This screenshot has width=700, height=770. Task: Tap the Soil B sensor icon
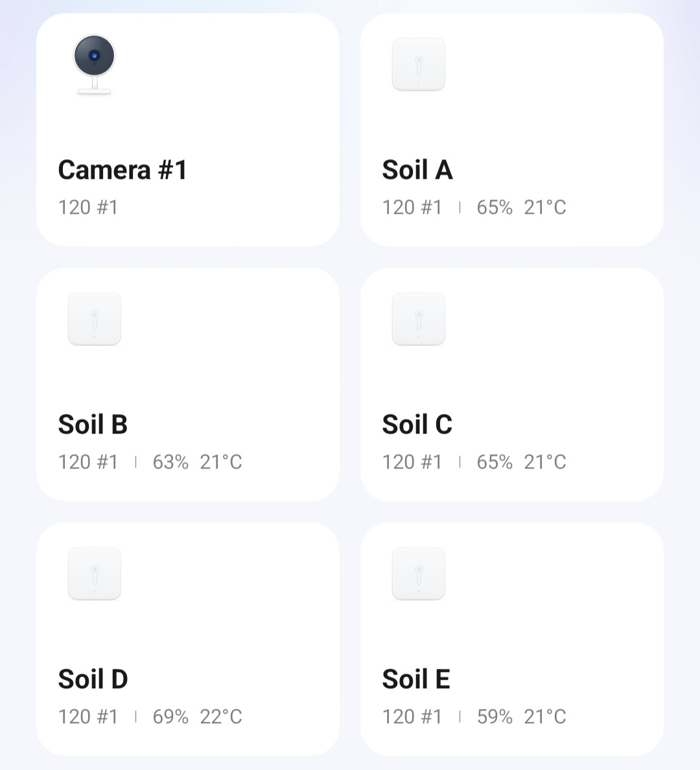tap(95, 319)
